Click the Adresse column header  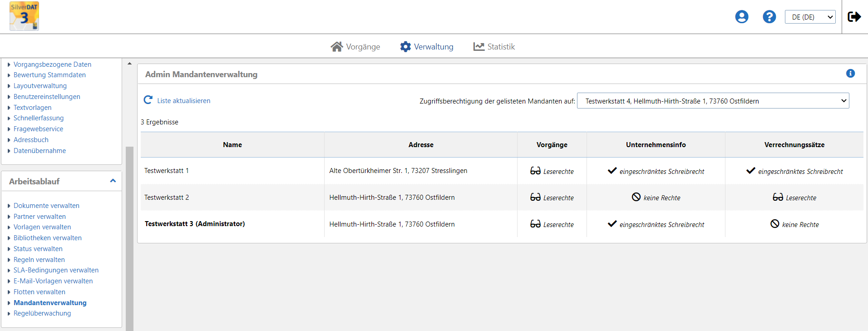421,145
